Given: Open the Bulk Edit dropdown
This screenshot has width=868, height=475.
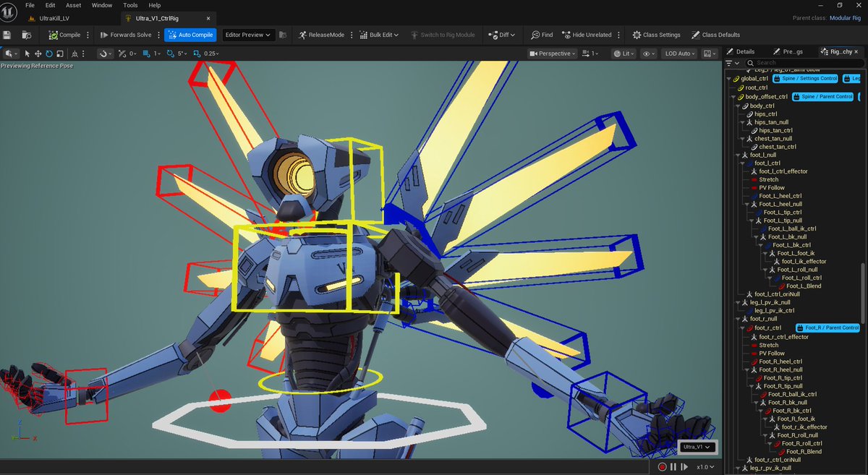Looking at the screenshot, I should tap(379, 35).
